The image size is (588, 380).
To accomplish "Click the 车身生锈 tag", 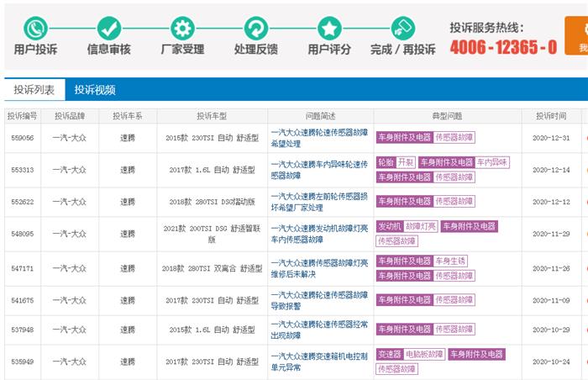I will tap(450, 261).
